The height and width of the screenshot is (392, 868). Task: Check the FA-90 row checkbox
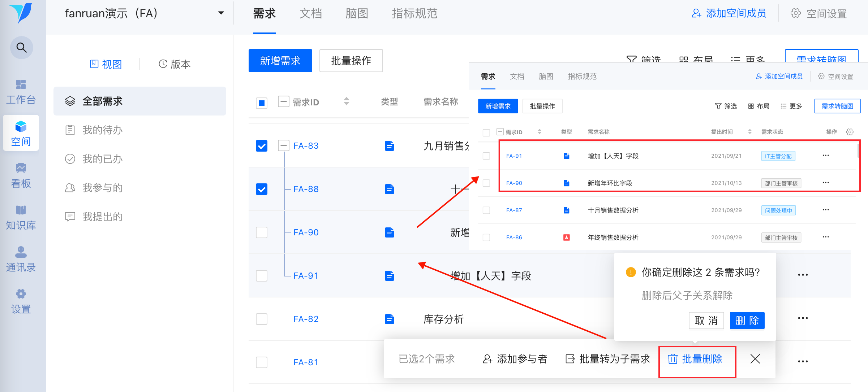tap(262, 232)
